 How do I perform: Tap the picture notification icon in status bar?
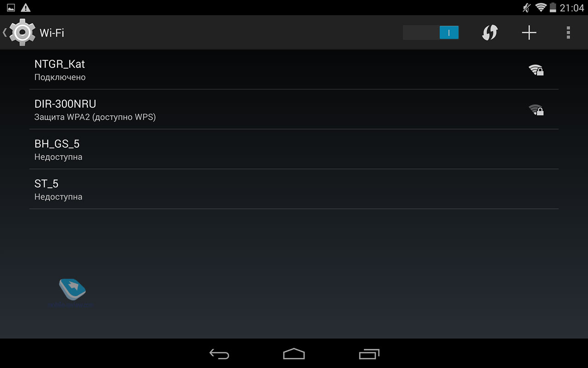click(11, 7)
